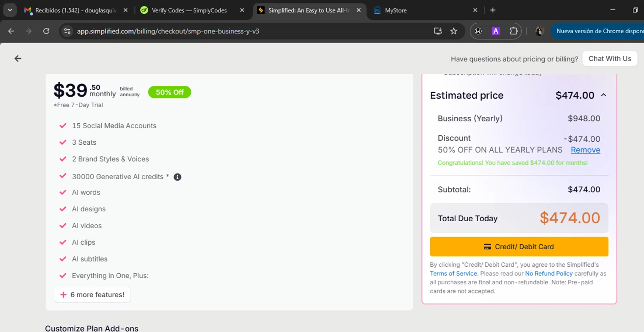Image resolution: width=644 pixels, height=332 pixels.
Task: Minimize the Chrome window
Action: coord(613,10)
